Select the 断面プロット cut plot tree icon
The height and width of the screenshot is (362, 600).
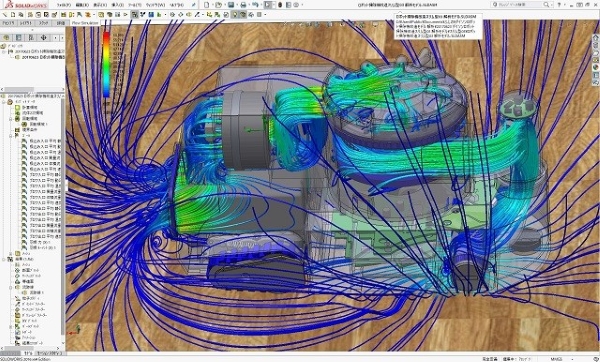pos(17,270)
